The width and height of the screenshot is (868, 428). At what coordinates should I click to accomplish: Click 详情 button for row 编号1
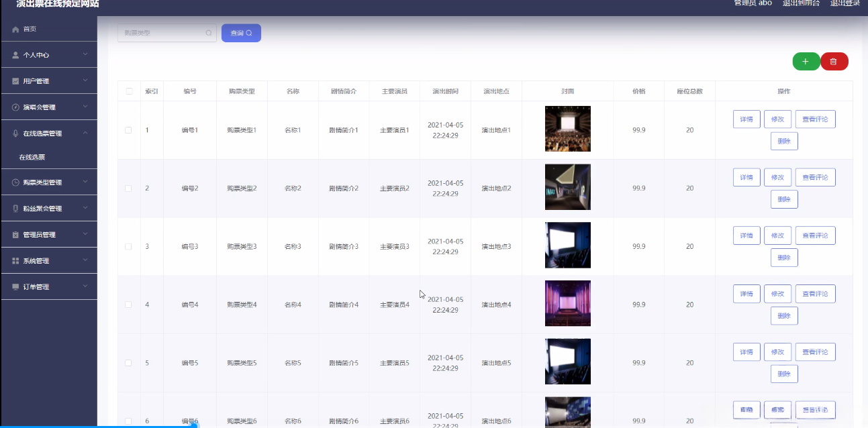[x=746, y=119]
